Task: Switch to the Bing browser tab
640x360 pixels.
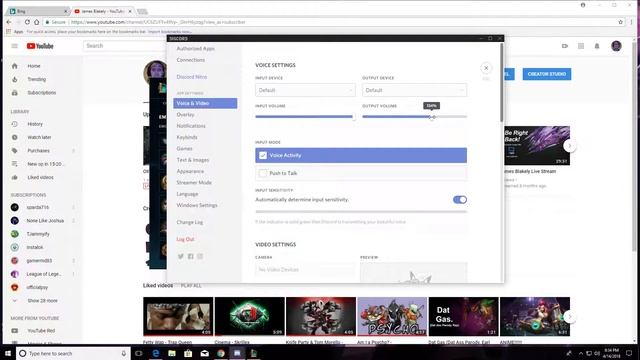Action: pos(37,11)
